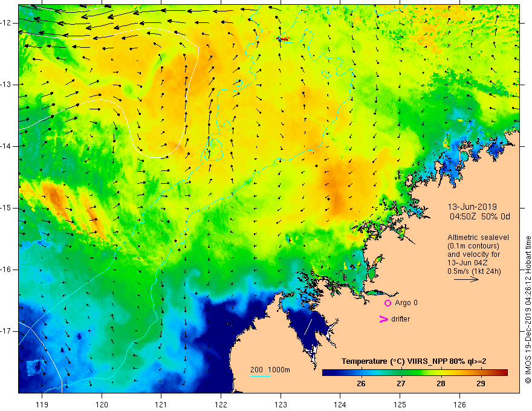
Task: Click the latitude -13 axis label
Action: (x=7, y=85)
